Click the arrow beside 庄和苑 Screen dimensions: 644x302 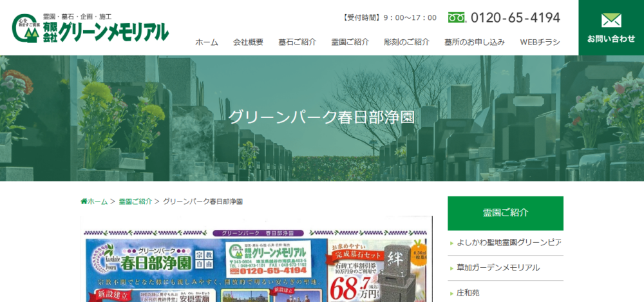click(452, 294)
